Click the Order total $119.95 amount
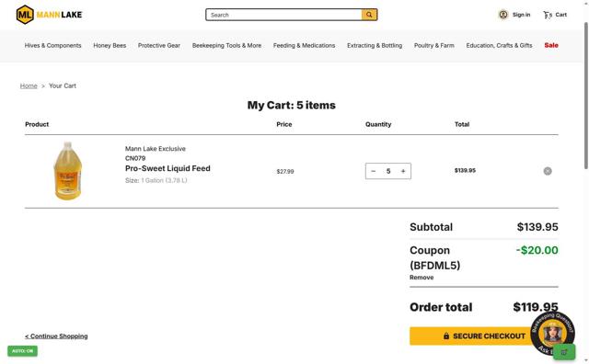The image size is (589, 364). click(536, 307)
